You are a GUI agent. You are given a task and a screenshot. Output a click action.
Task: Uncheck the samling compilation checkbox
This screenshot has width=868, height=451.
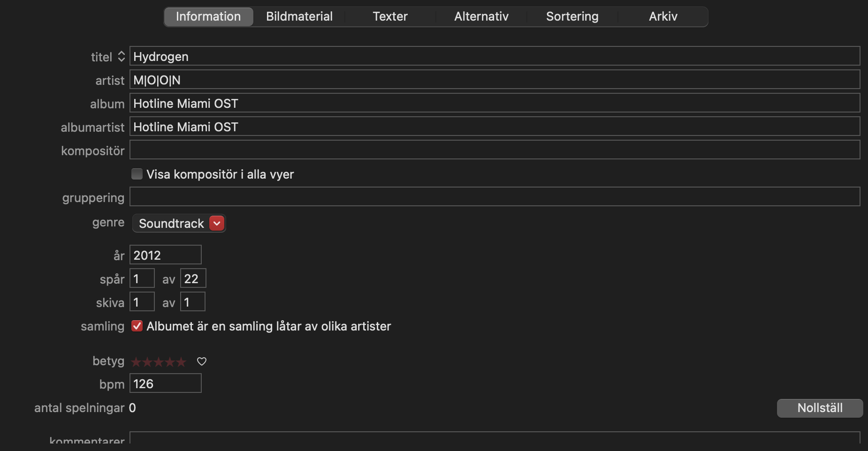point(137,326)
